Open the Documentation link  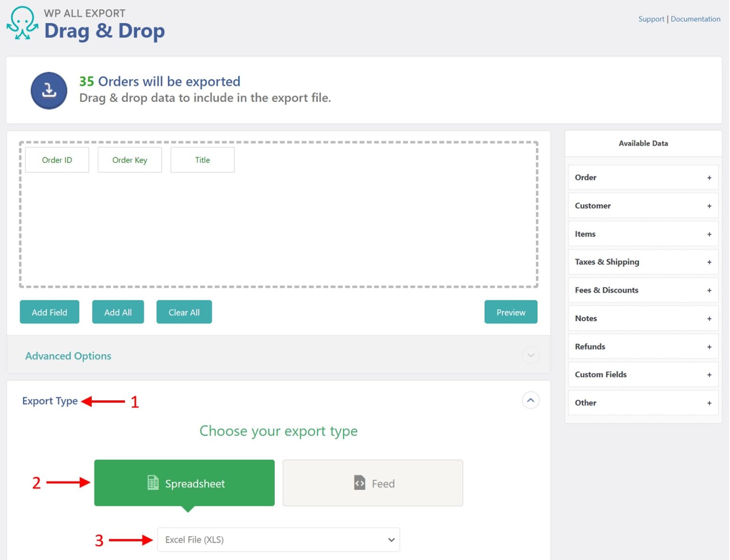(695, 19)
